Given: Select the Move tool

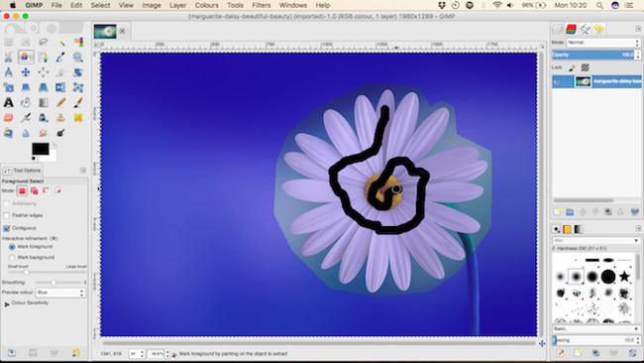Looking at the screenshot, I should (26, 72).
